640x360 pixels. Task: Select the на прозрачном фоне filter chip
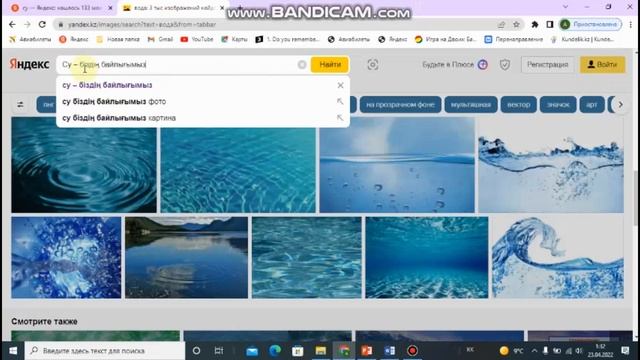pyautogui.click(x=400, y=104)
